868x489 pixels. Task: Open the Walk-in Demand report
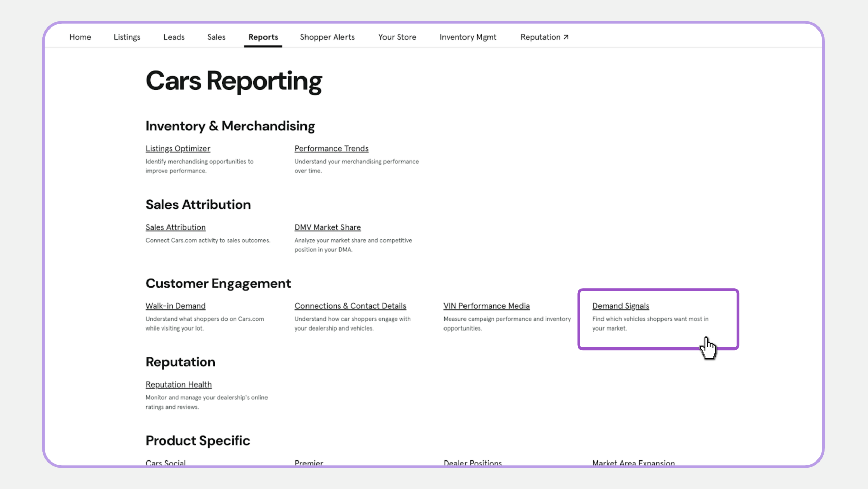point(176,306)
